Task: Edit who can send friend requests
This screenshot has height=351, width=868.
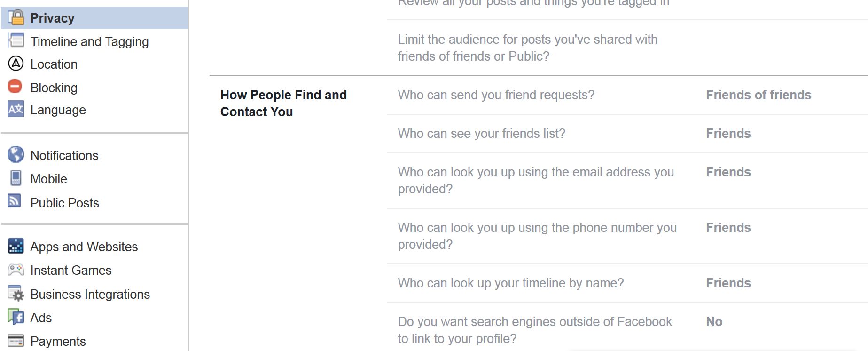Action: tap(627, 95)
